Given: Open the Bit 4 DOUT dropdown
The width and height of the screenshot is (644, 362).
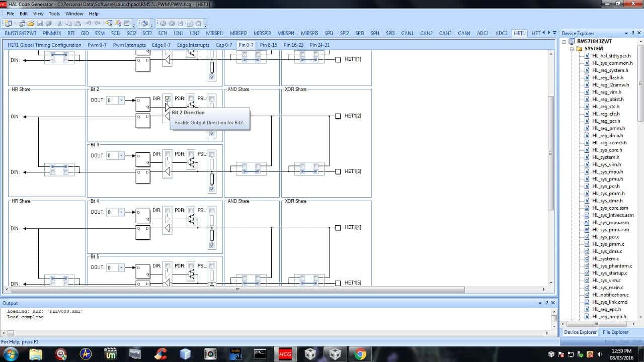Looking at the screenshot, I should [x=121, y=212].
